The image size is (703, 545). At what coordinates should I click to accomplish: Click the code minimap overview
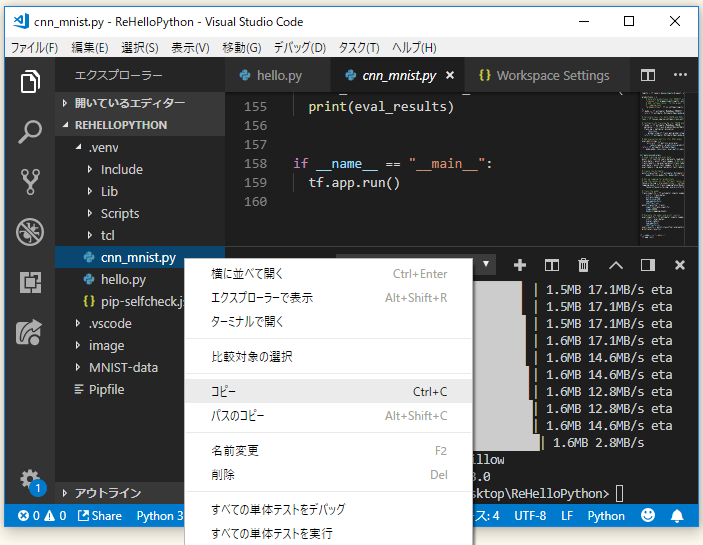coord(662,166)
